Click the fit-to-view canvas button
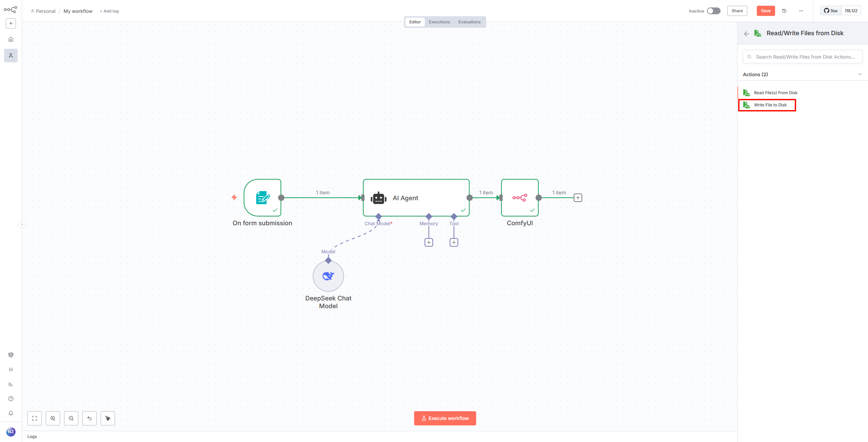868x442 pixels. point(35,418)
